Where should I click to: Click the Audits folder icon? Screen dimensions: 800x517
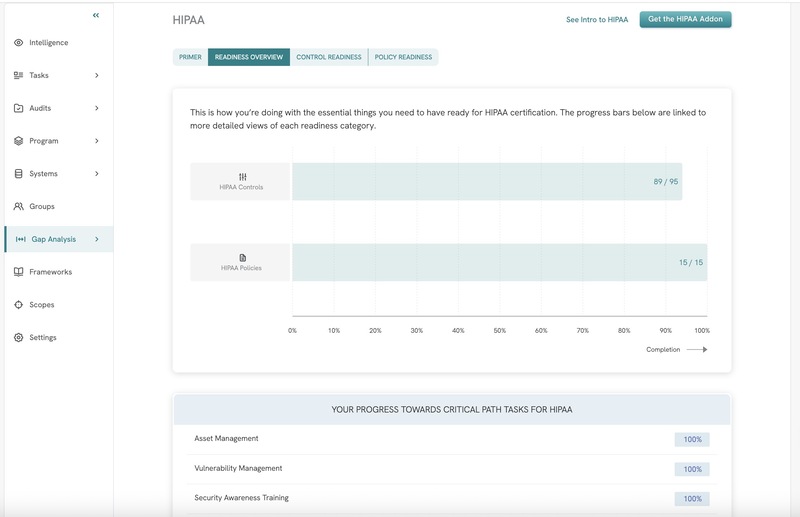click(18, 108)
